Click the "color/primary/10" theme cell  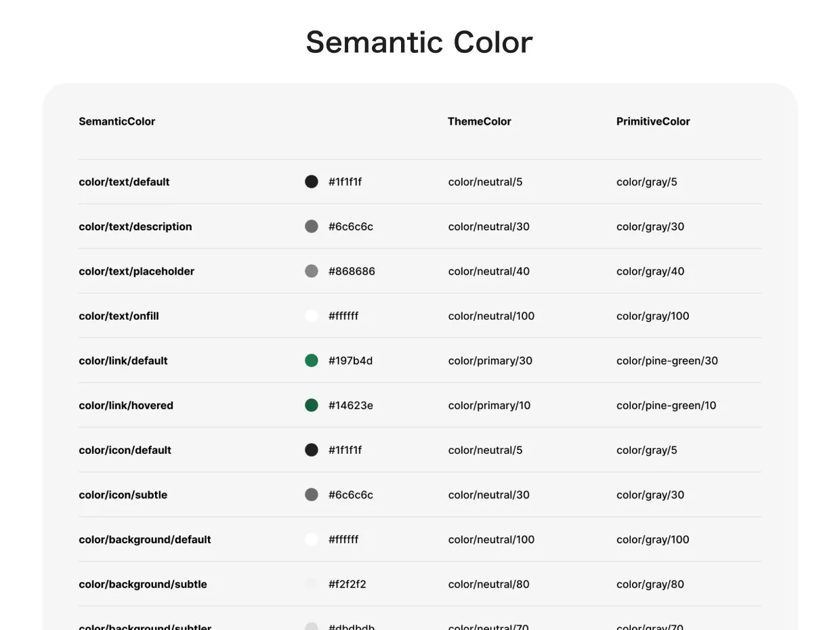[490, 405]
